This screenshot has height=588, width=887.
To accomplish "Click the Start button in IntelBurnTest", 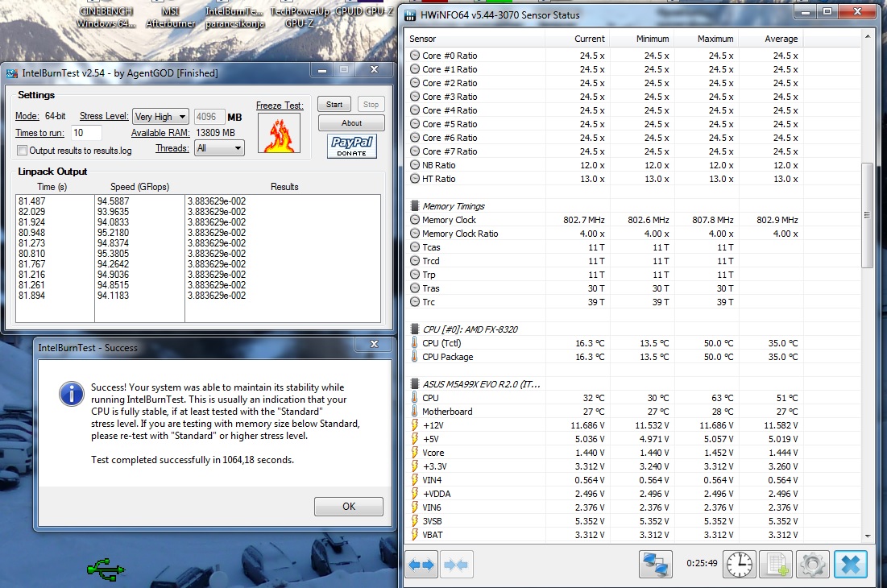I will 334,105.
